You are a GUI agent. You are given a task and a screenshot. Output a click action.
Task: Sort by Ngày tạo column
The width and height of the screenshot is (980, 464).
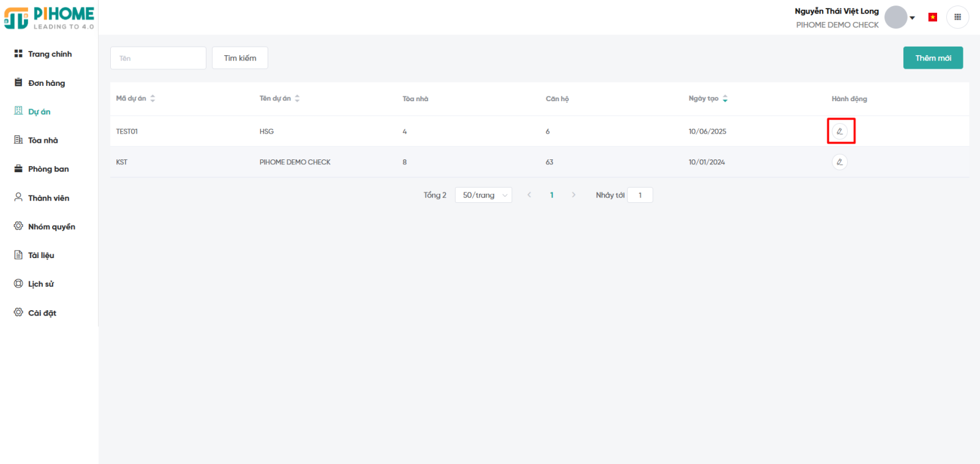pyautogui.click(x=725, y=98)
